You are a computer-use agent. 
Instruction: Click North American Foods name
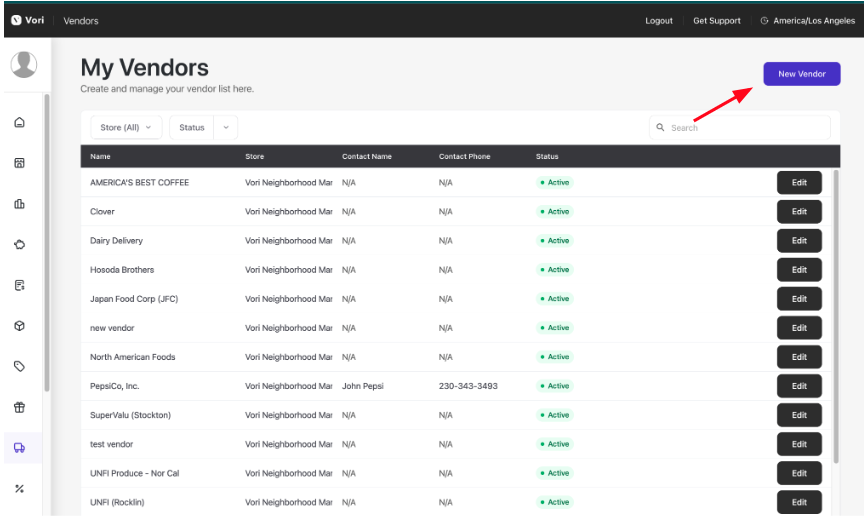pos(133,357)
